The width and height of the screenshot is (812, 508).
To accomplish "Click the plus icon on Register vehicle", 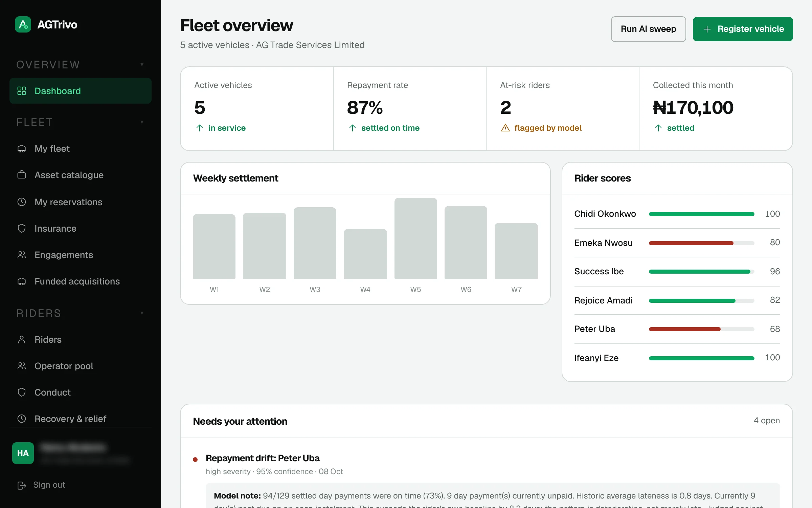I will [707, 29].
